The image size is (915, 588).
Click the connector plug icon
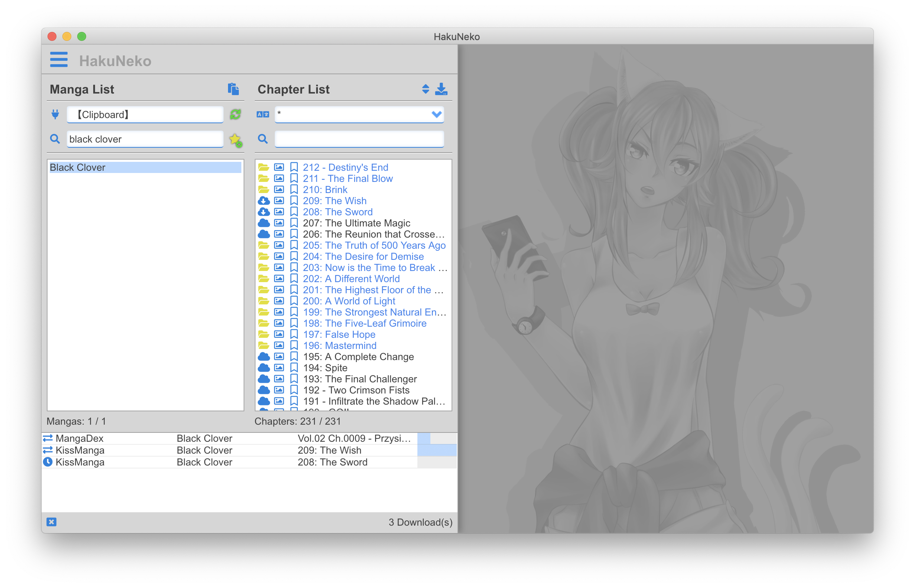(x=55, y=114)
